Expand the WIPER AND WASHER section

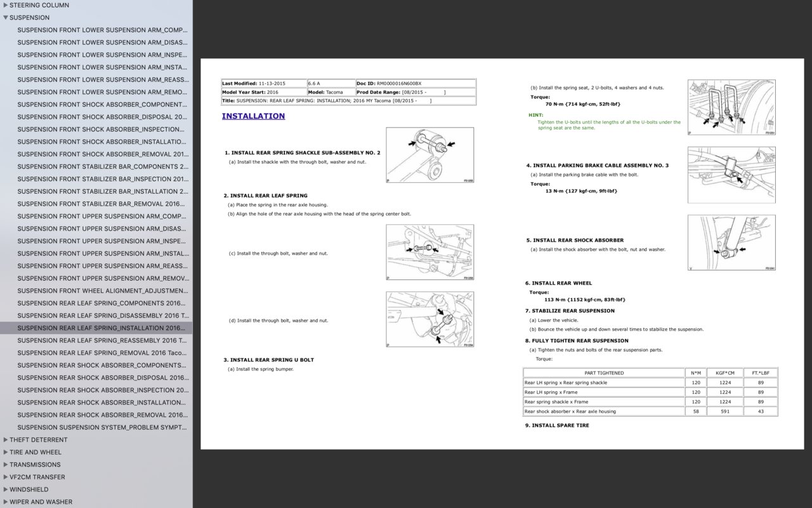coord(6,502)
